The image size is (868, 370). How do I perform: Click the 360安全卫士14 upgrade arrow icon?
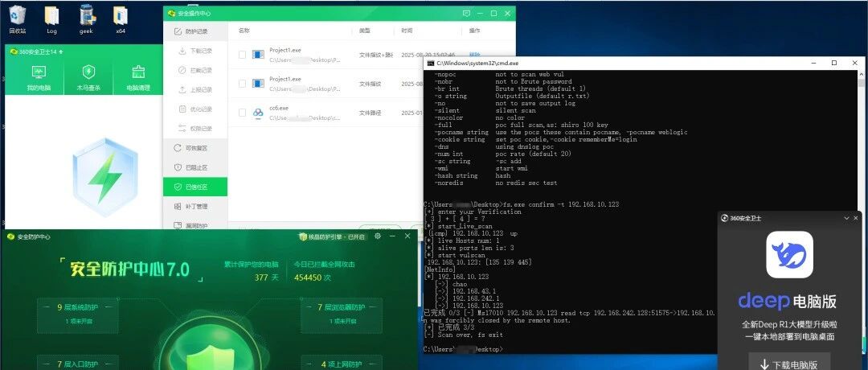[x=61, y=51]
